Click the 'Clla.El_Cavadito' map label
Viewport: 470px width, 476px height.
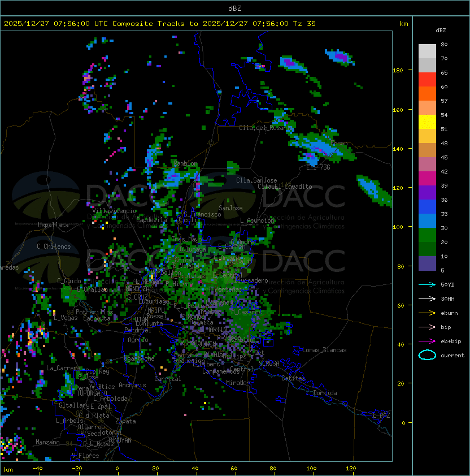tap(285, 187)
